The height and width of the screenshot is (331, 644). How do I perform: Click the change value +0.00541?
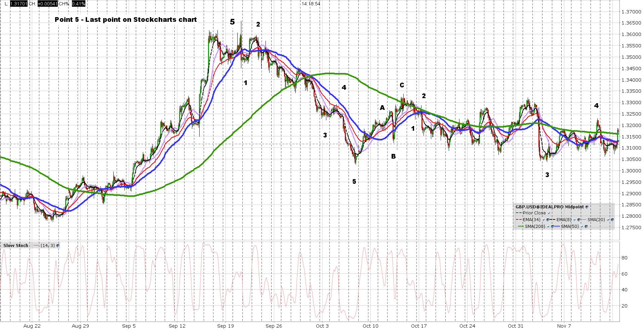tap(48, 4)
